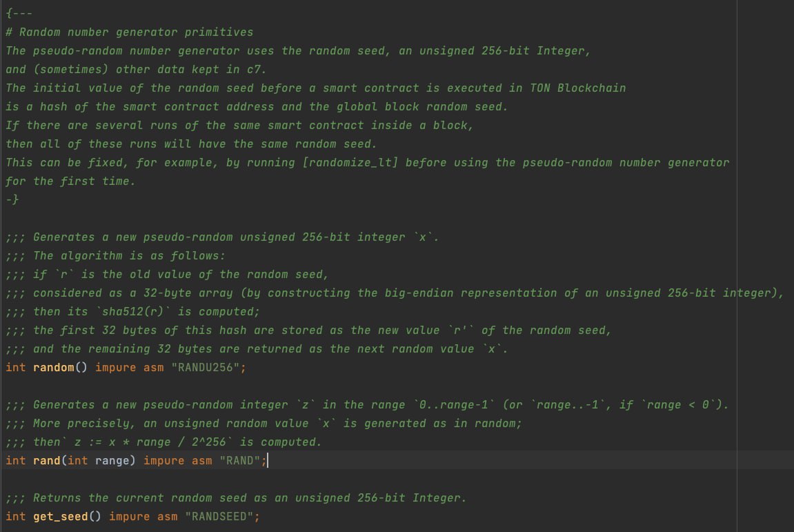Click the int return type before random
Screen dimensions: 794x532
point(16,367)
